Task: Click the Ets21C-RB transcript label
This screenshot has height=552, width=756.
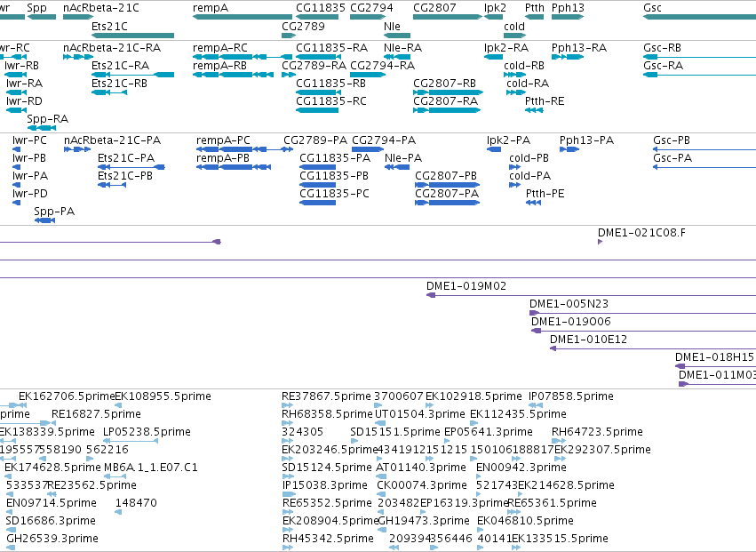Action: 119,84
